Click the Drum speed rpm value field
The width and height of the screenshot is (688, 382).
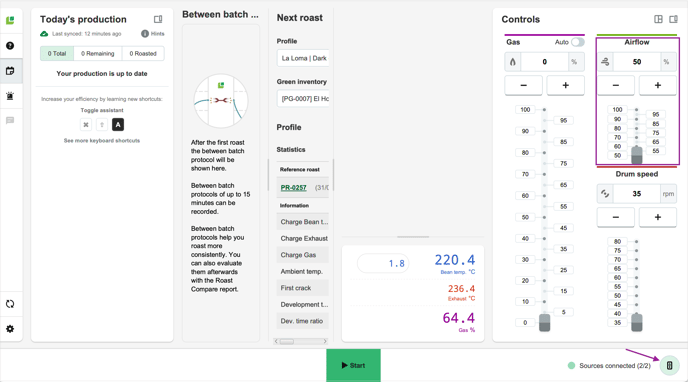(x=637, y=194)
